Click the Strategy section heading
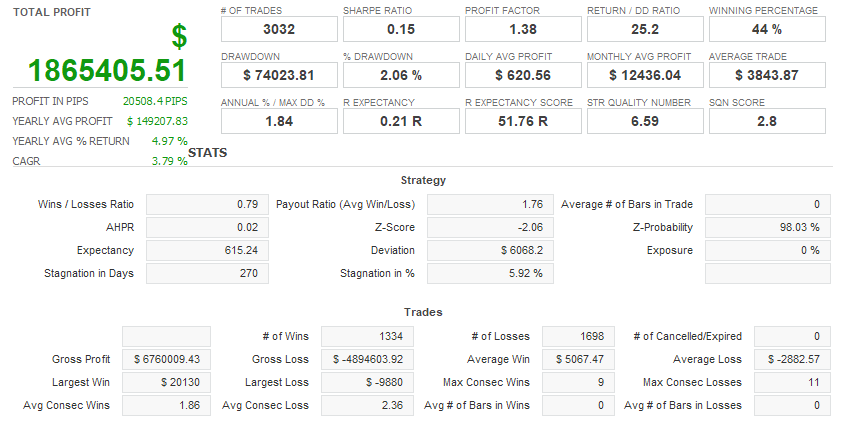 tap(423, 180)
